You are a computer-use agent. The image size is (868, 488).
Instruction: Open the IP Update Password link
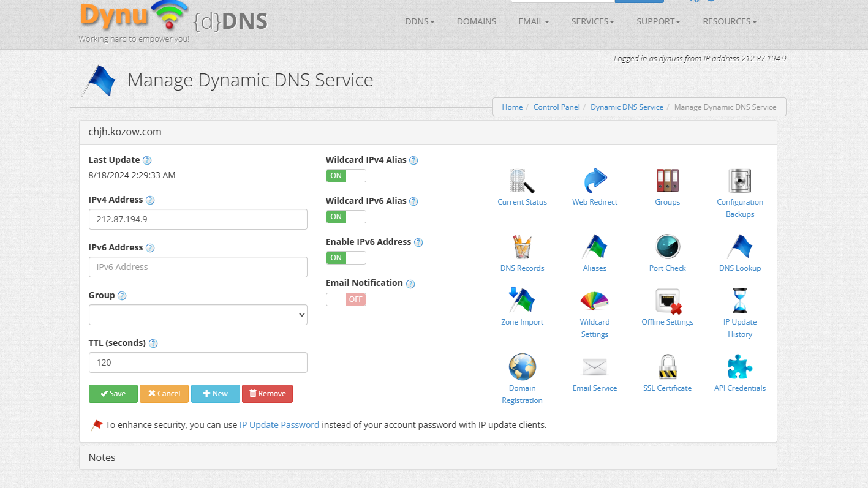(x=279, y=424)
